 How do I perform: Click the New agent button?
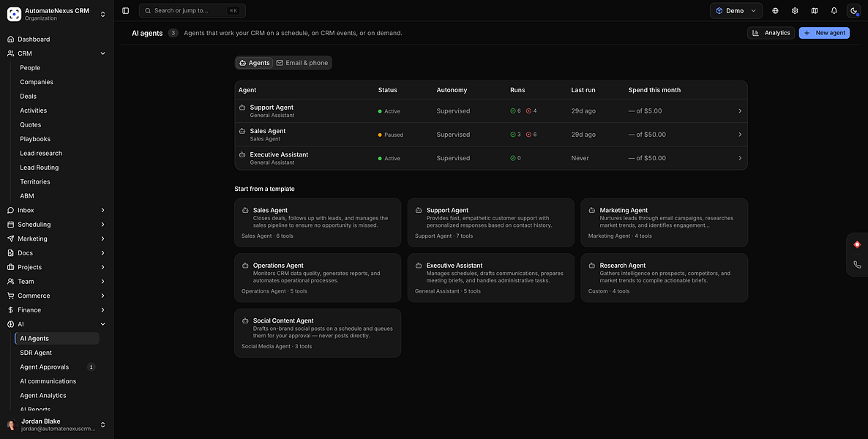[824, 33]
